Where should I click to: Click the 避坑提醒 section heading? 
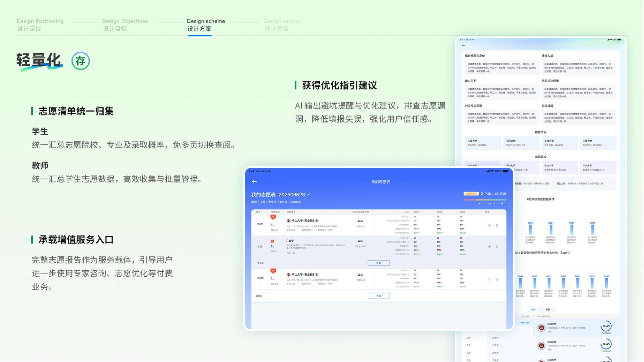[547, 106]
